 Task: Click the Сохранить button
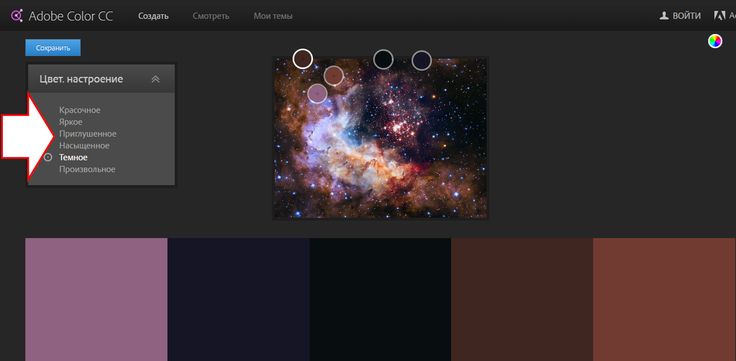coord(53,48)
